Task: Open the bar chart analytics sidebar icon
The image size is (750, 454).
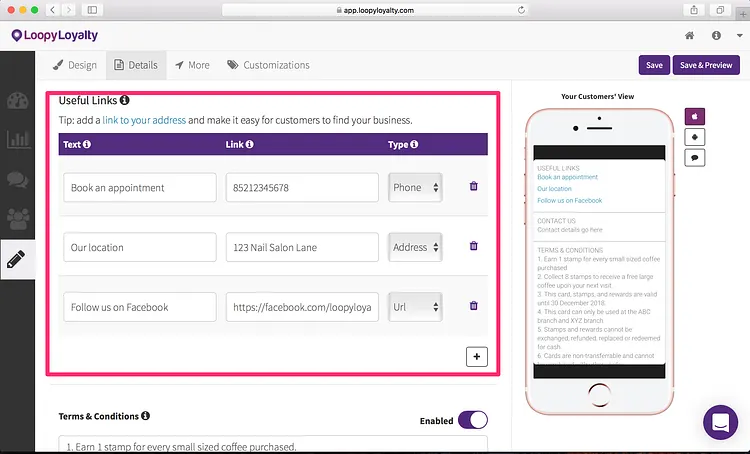Action: pos(18,139)
